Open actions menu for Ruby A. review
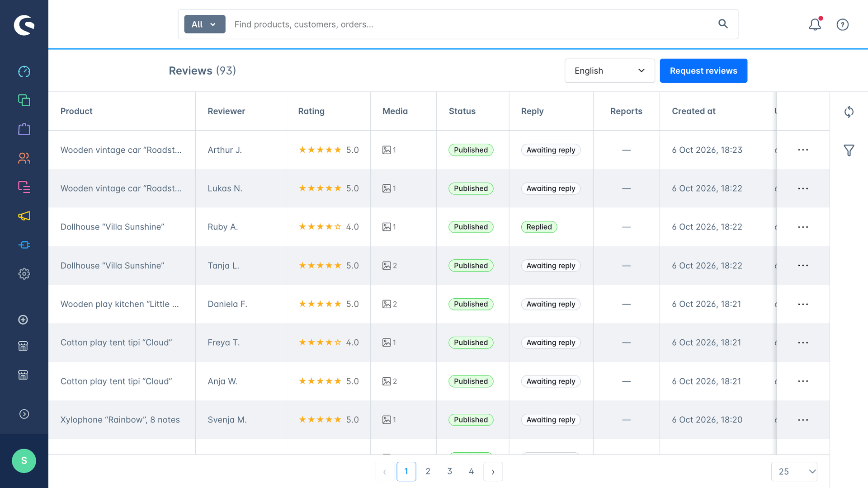This screenshot has height=488, width=868. [803, 227]
